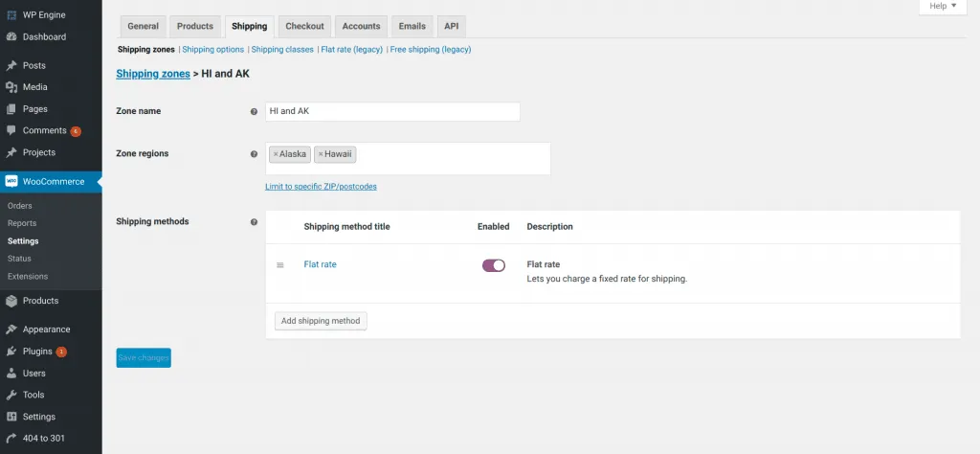Open the API settings tab
This screenshot has width=980, height=454.
(452, 26)
